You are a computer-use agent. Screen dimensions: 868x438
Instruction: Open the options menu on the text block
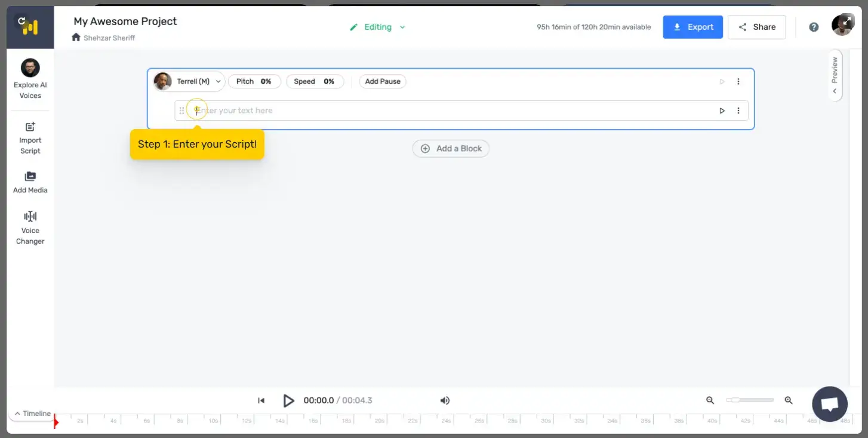pyautogui.click(x=738, y=111)
